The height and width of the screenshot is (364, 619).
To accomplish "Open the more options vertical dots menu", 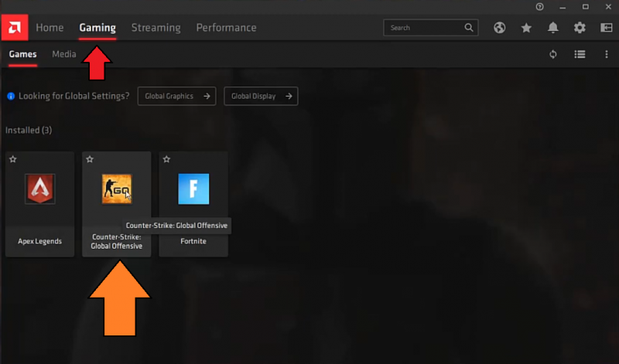I will tap(607, 54).
